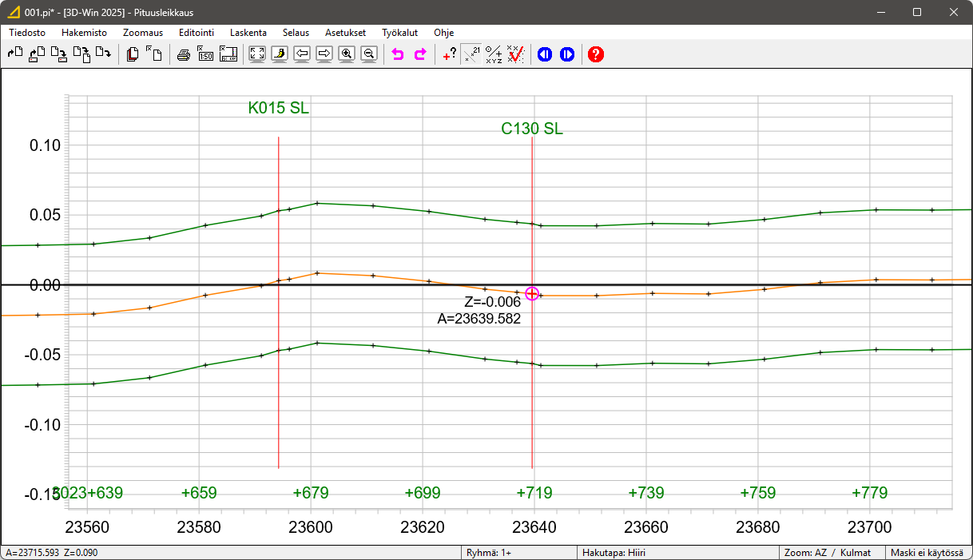Toggle the XYZ point symbols button
This screenshot has width=973, height=560.
494,54
